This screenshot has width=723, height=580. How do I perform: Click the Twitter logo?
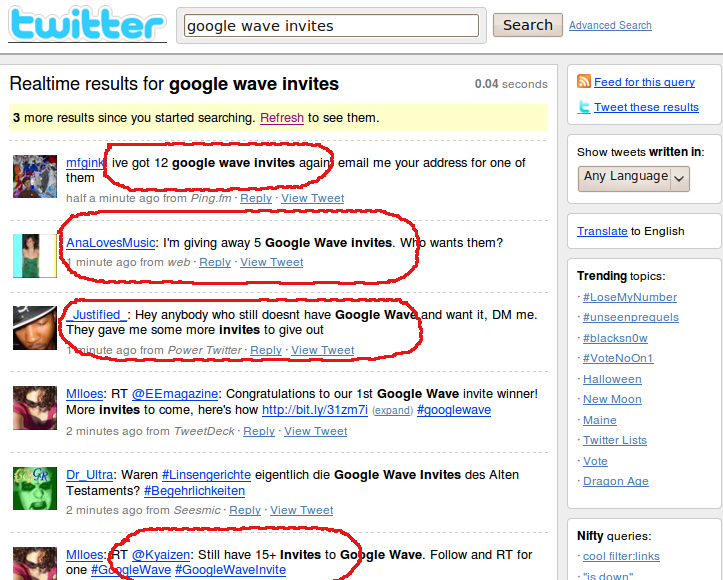[x=87, y=25]
